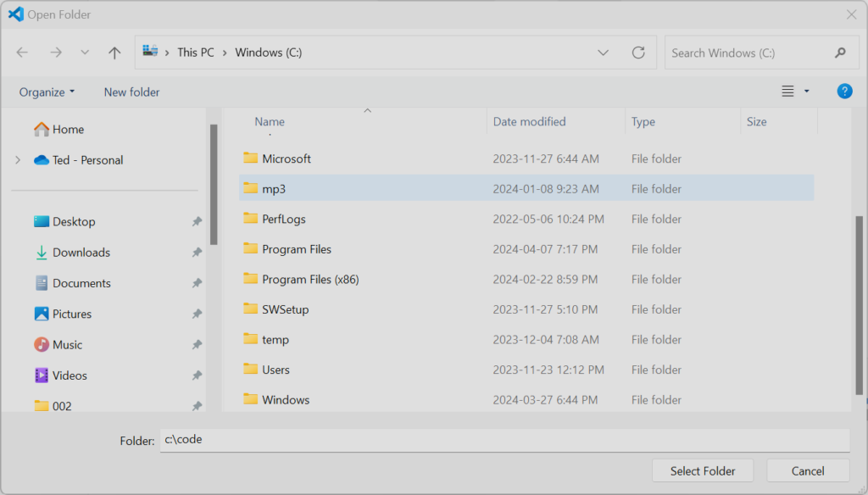Click the search magnifier icon
Screen dimensions: 868x495
click(840, 53)
